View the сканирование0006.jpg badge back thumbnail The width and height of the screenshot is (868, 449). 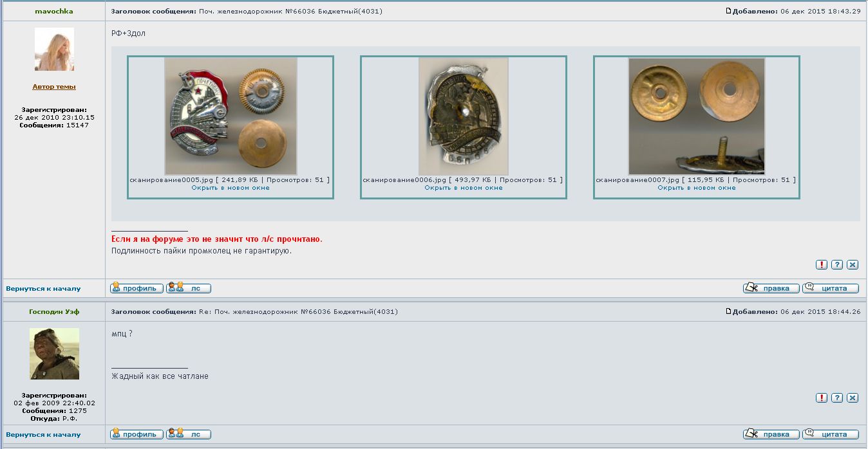click(x=463, y=116)
